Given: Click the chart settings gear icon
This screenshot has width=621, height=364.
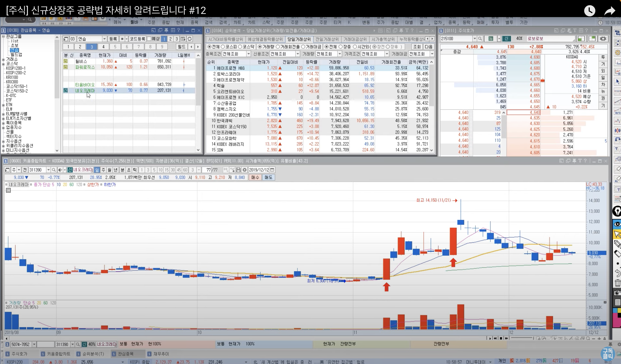Looking at the screenshot, I should coord(244,170).
